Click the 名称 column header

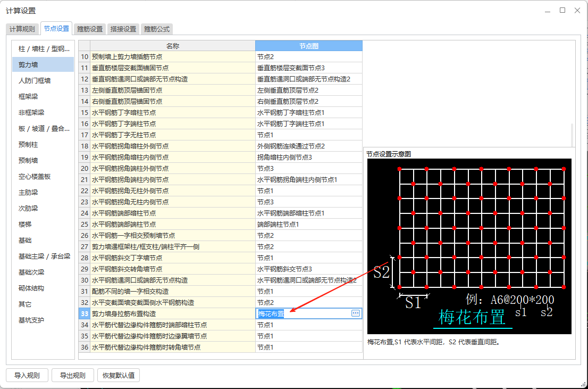click(172, 46)
